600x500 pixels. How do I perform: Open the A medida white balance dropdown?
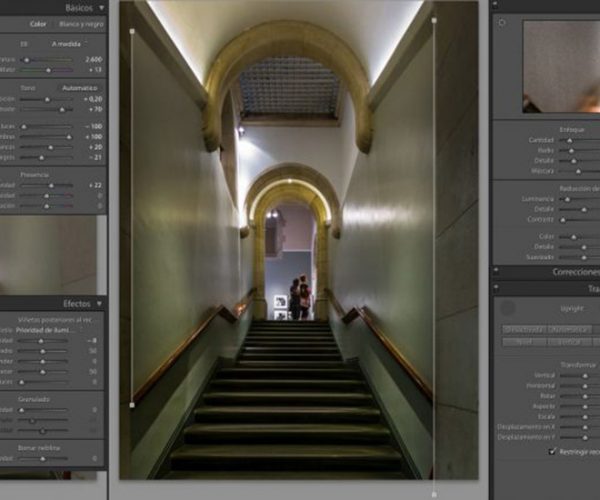coord(66,44)
